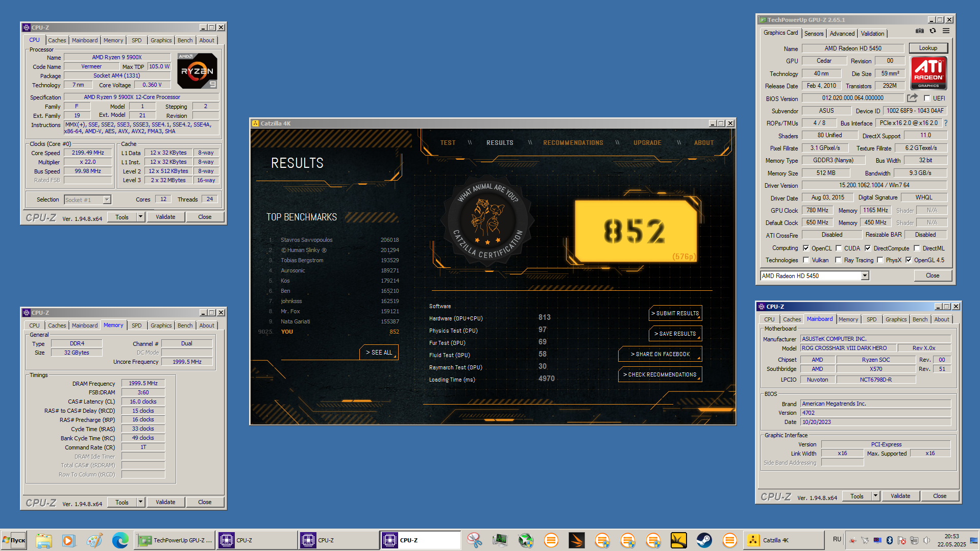This screenshot has height=551, width=980.
Task: Open Paint from the taskbar
Action: click(94, 540)
